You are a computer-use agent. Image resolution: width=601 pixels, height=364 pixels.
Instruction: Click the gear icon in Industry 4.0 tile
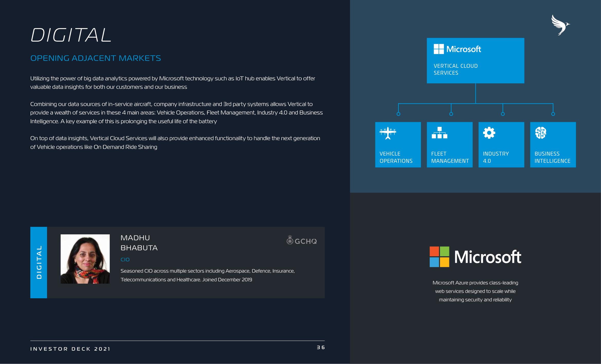coord(489,133)
